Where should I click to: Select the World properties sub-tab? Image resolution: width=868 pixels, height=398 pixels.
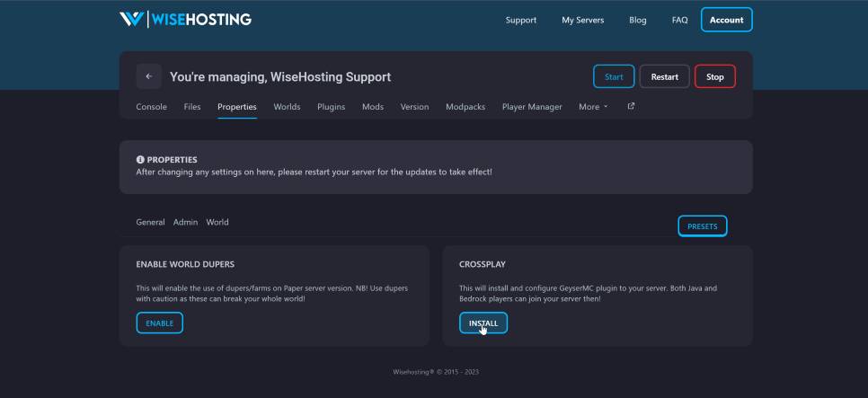click(x=217, y=222)
